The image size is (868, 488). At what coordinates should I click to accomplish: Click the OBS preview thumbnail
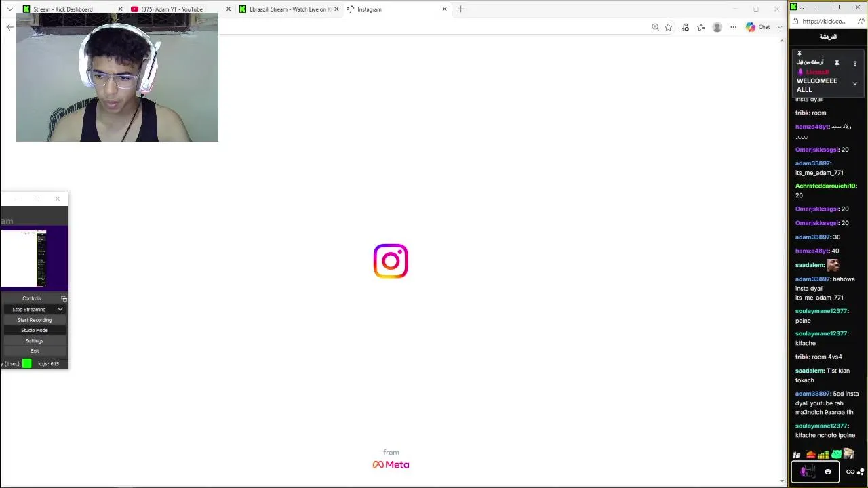coord(24,258)
